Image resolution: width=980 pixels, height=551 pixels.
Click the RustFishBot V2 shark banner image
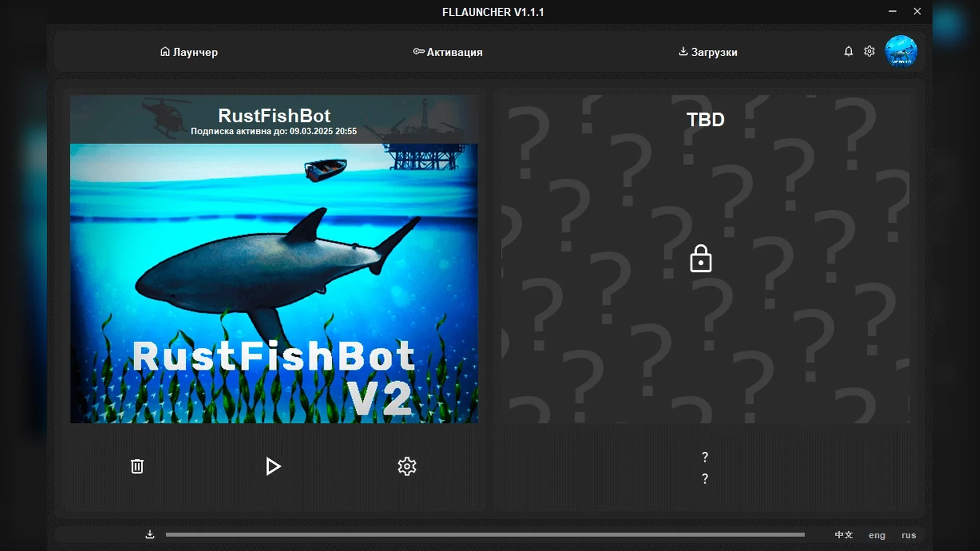[x=274, y=283]
